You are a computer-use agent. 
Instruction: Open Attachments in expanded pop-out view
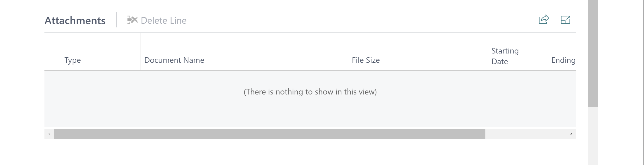565,20
